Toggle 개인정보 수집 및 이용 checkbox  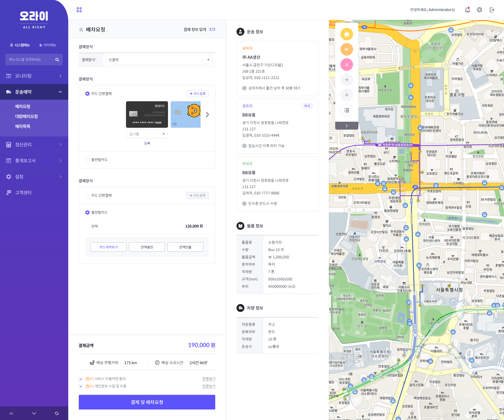81,386
